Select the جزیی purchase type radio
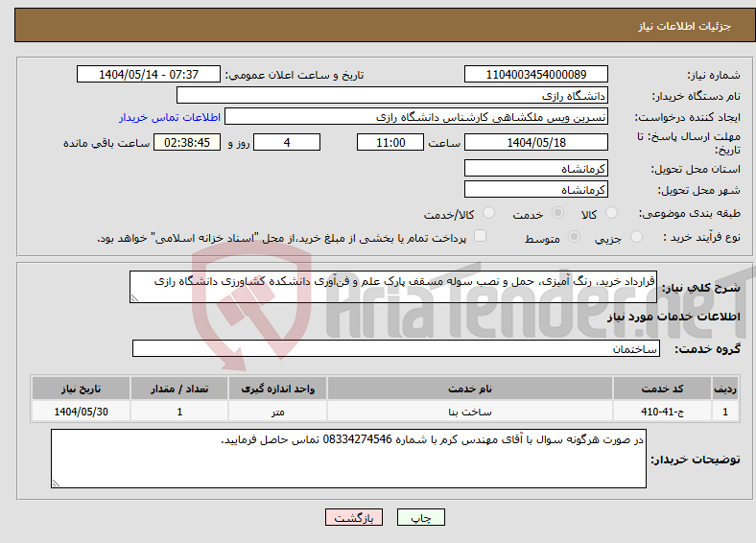Image resolution: width=756 pixels, height=543 pixels. [636, 236]
